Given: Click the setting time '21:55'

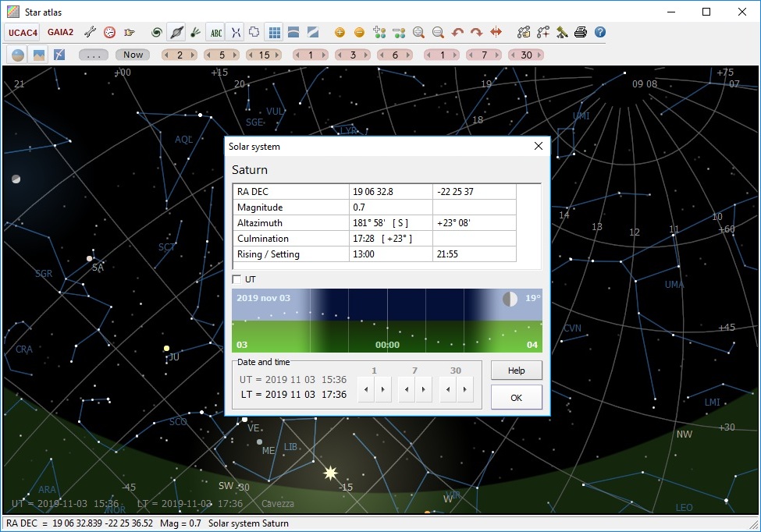Looking at the screenshot, I should pos(447,254).
